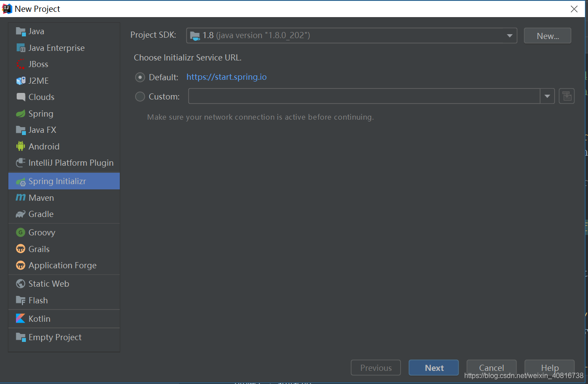
Task: Focus the Custom URL input field
Action: click(364, 96)
